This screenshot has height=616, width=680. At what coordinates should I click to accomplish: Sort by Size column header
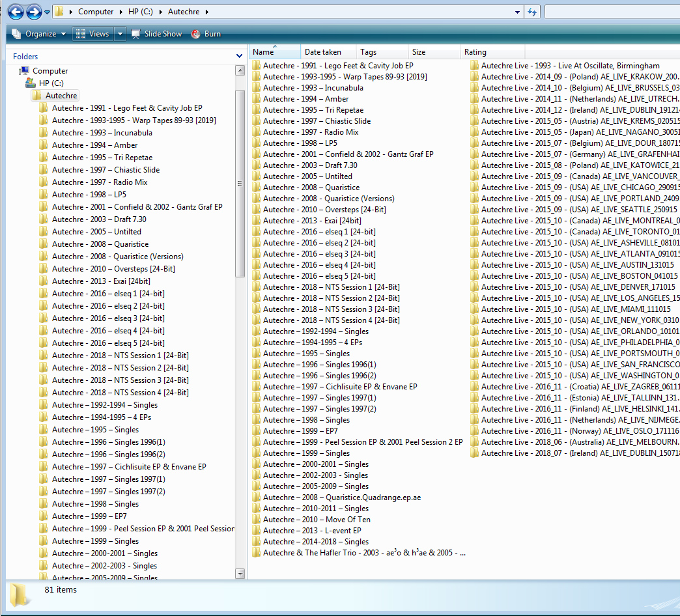(434, 52)
